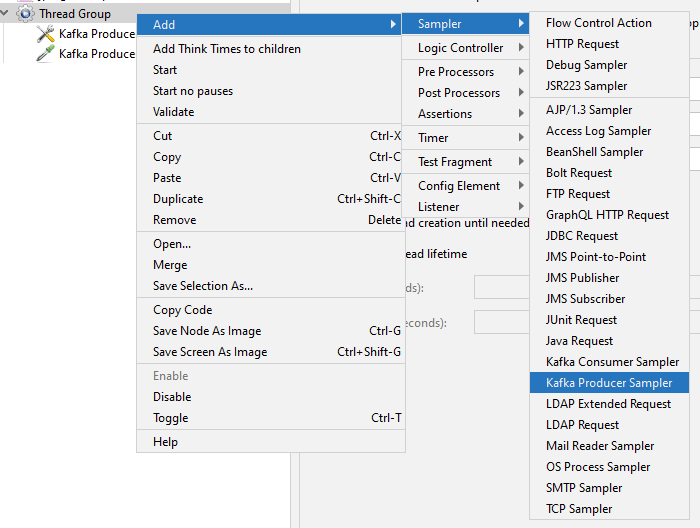Select Kafka Producer Sampler
700x528 pixels.
pyautogui.click(x=609, y=383)
